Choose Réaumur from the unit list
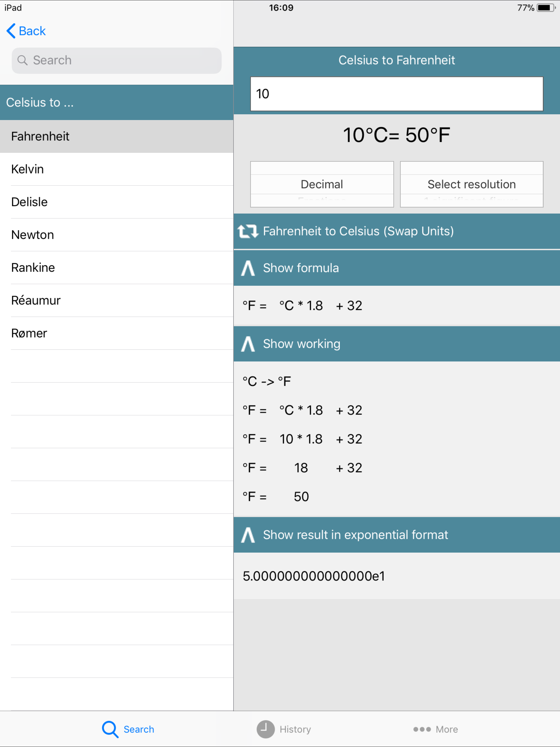The height and width of the screenshot is (747, 560). click(x=36, y=300)
